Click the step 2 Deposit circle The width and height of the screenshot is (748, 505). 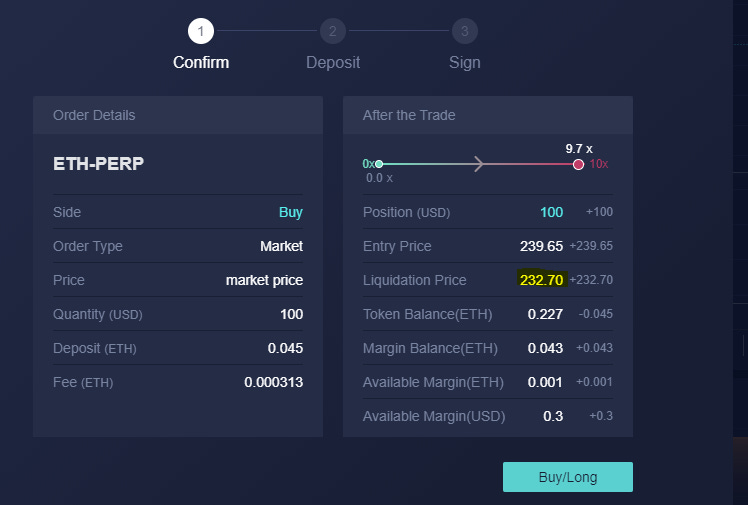point(332,31)
